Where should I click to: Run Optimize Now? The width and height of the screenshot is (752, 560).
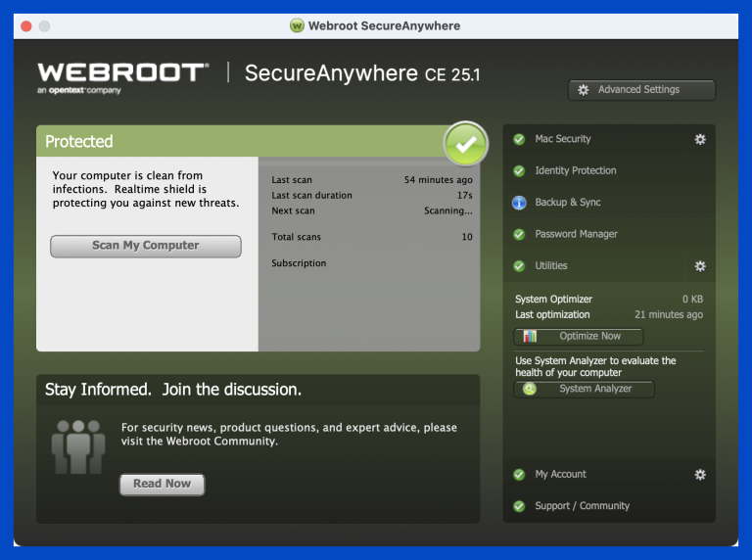579,336
